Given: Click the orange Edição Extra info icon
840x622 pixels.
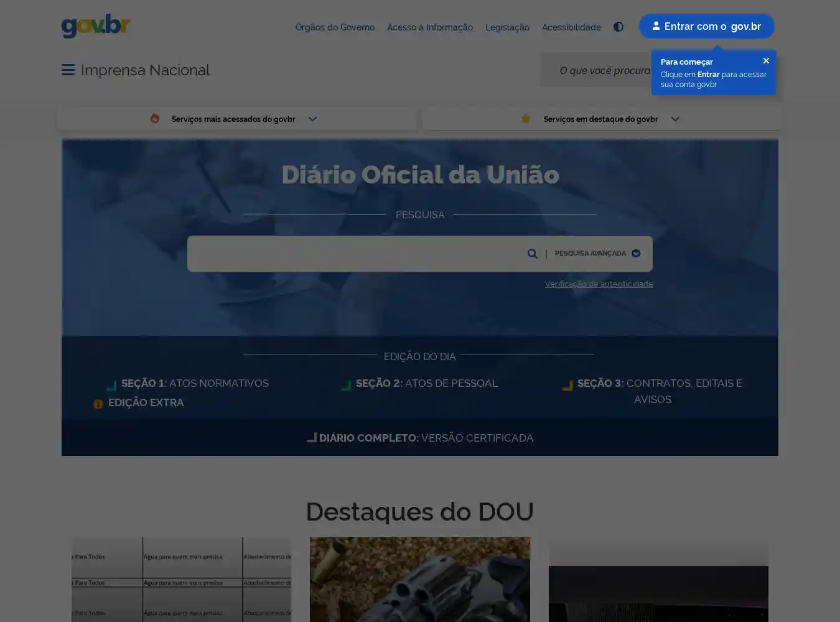Looking at the screenshot, I should click(x=98, y=404).
